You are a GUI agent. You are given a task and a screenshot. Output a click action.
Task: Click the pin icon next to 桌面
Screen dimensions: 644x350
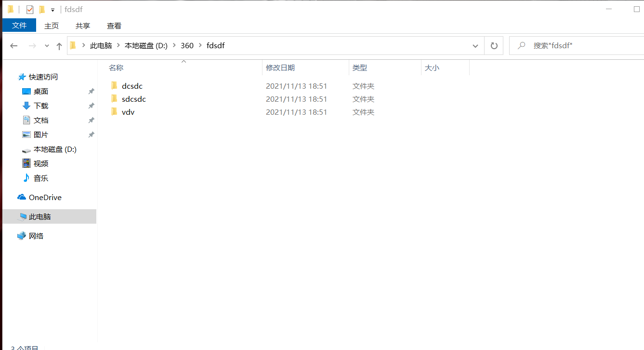[91, 91]
